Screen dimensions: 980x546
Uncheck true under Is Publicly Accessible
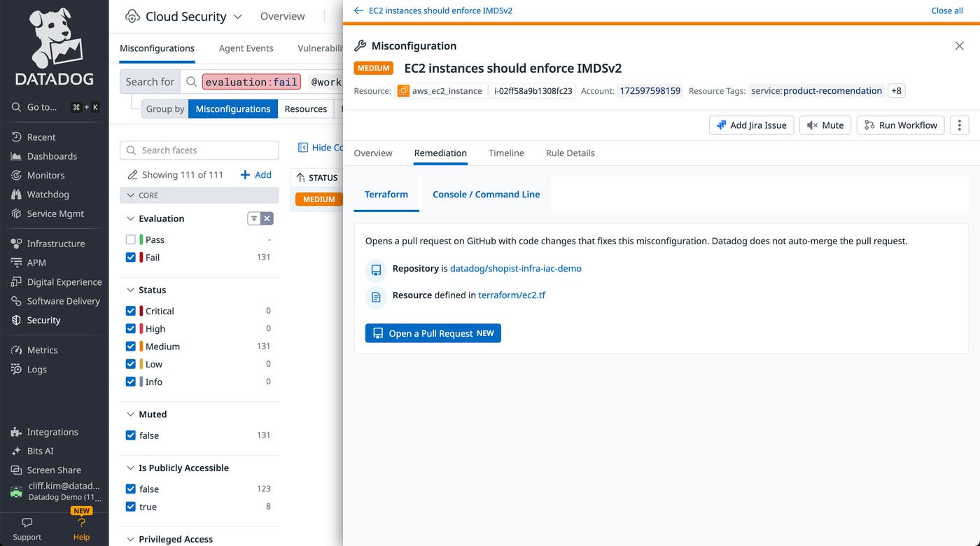(x=130, y=506)
